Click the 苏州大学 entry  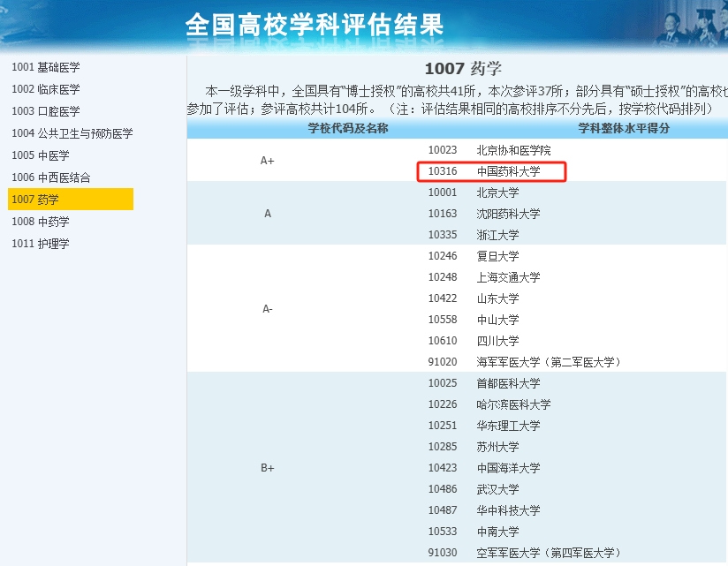pos(497,447)
